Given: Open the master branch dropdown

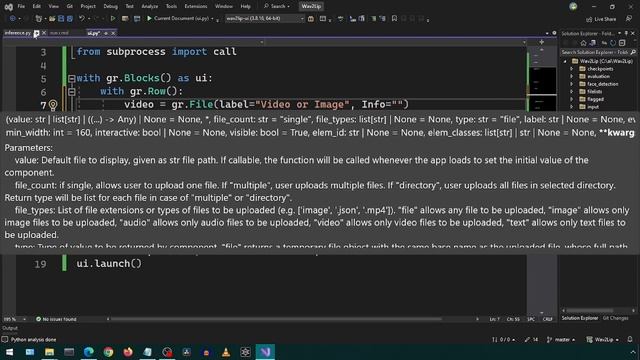Looking at the screenshot, I should click(561, 340).
